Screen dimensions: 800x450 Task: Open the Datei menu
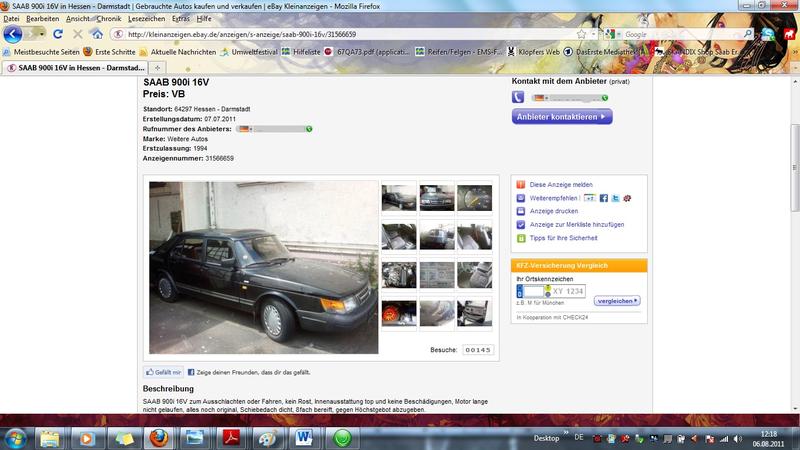[11, 19]
